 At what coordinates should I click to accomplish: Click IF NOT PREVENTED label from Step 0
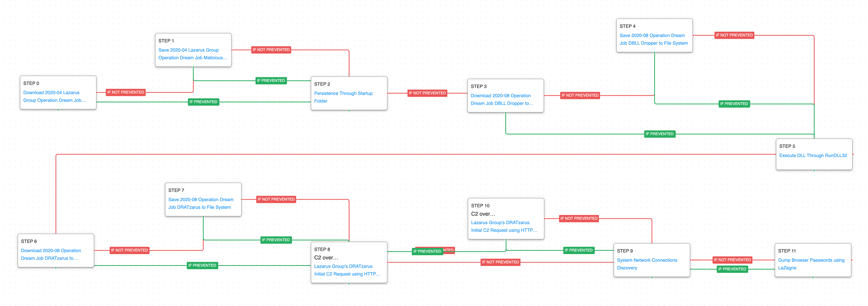(x=126, y=92)
